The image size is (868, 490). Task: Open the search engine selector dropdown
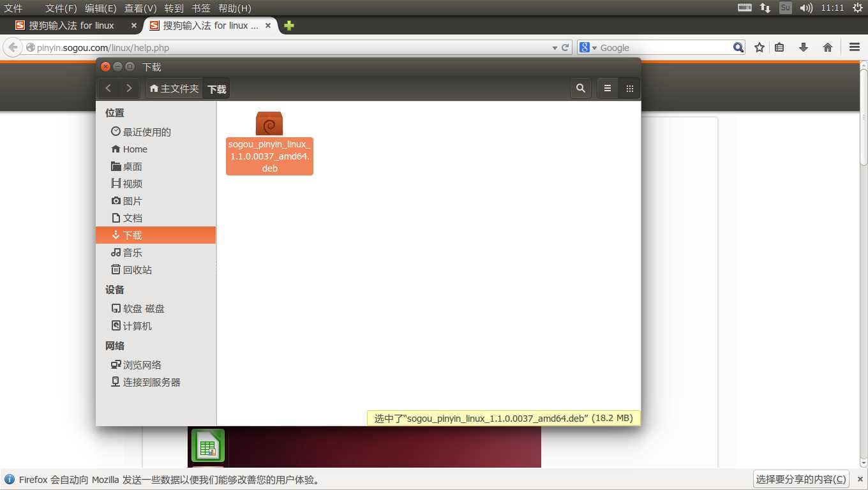pos(588,48)
